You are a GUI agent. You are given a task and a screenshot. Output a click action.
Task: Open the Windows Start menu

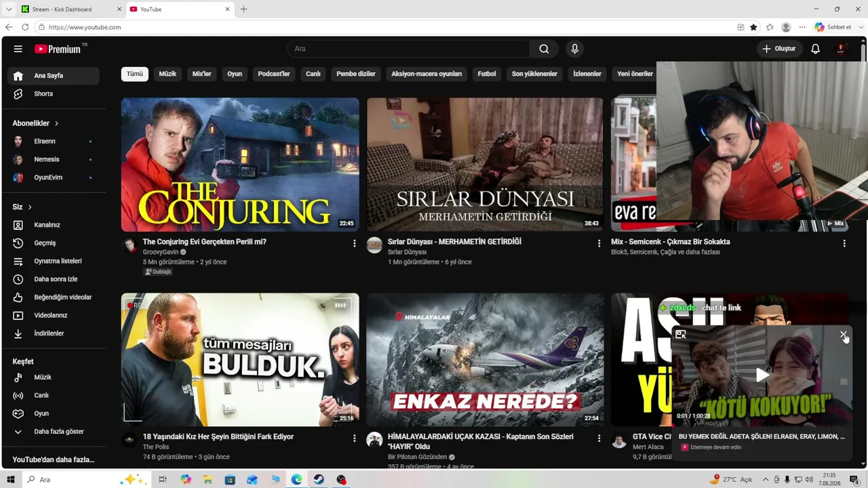(x=11, y=480)
